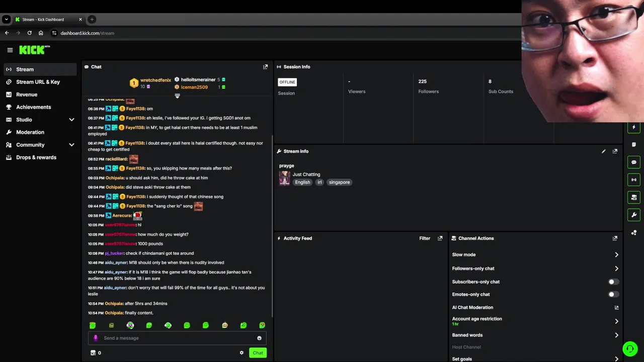
Task: Click the OFFLINE session status badge
Action: point(287,82)
